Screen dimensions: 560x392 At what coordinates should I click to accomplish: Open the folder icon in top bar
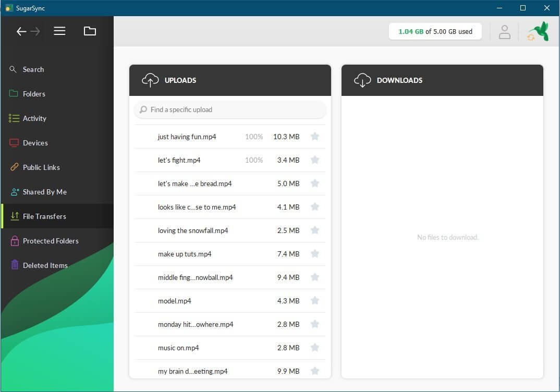(x=90, y=31)
